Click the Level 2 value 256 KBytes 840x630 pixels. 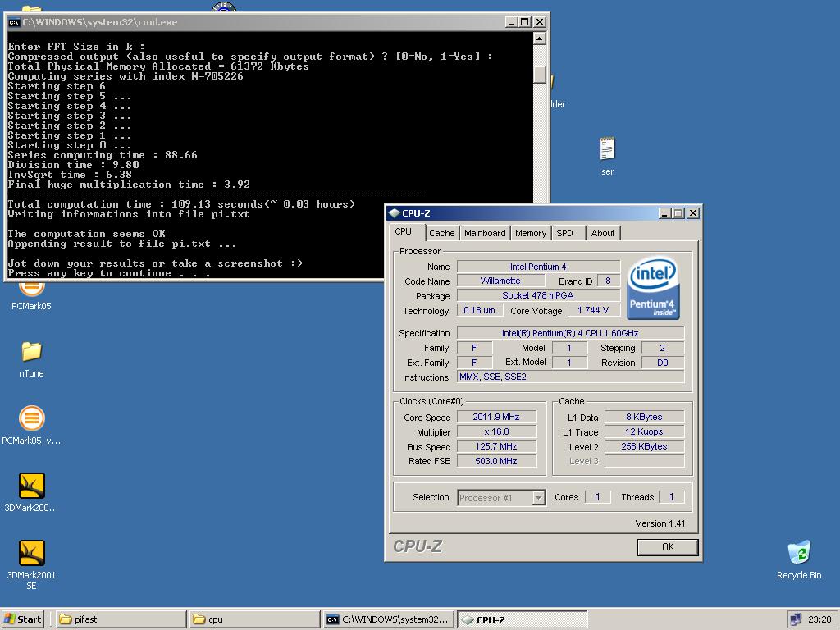point(644,446)
